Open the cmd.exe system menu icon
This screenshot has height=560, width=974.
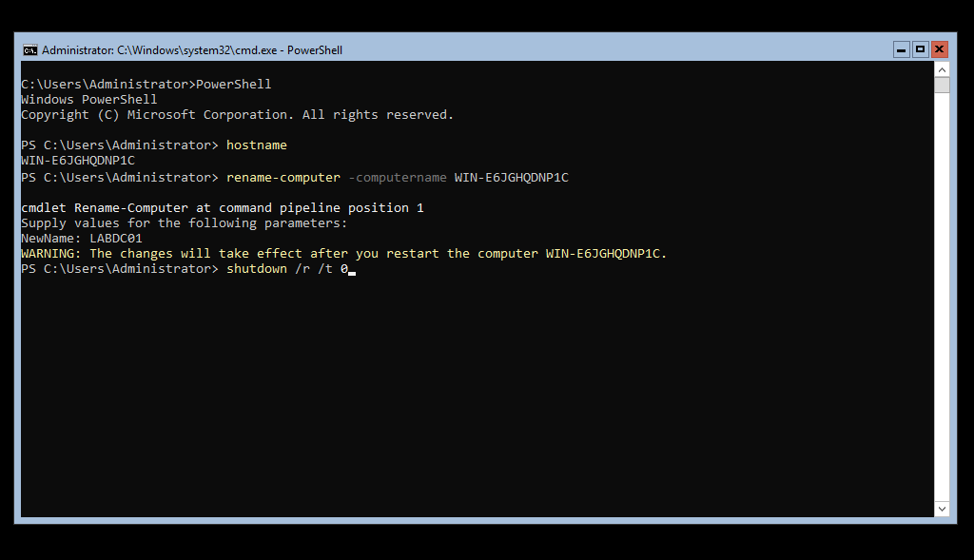(x=29, y=50)
